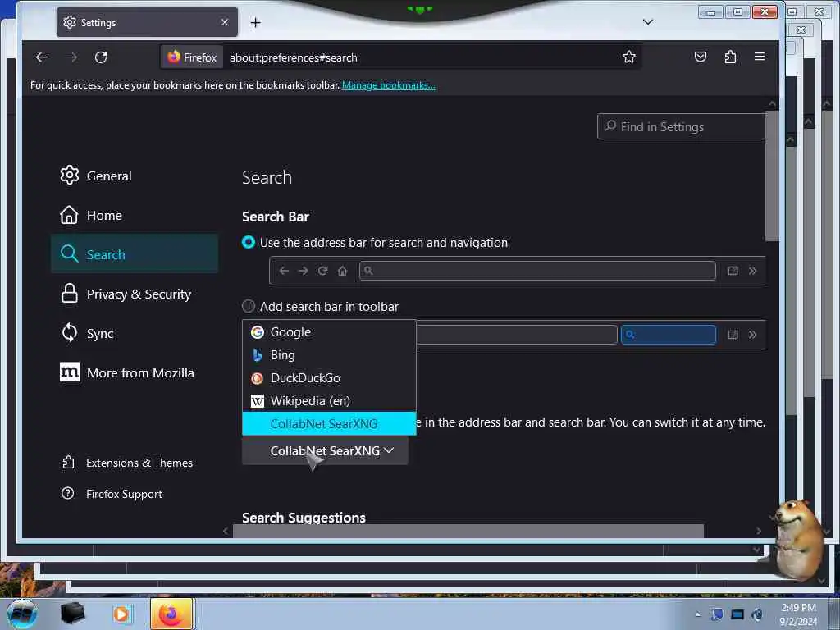The image size is (840, 630).
Task: Open Extensions & Themes link
Action: point(127,463)
